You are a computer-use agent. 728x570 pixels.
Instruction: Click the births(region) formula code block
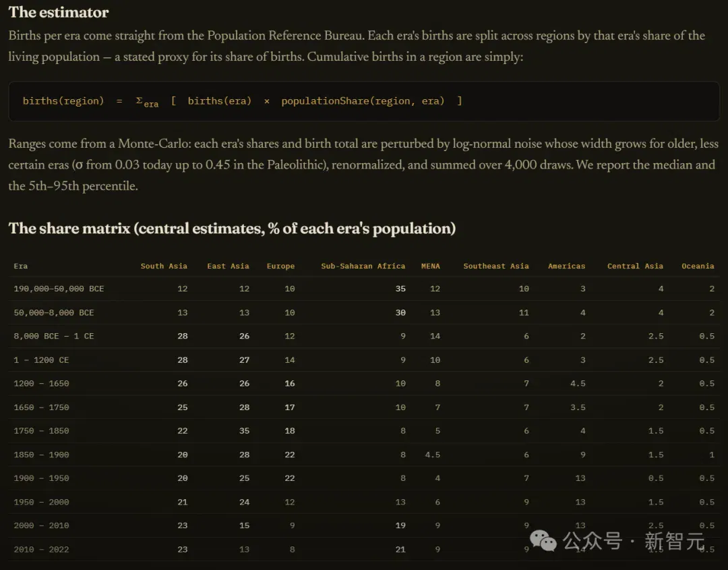click(x=364, y=101)
